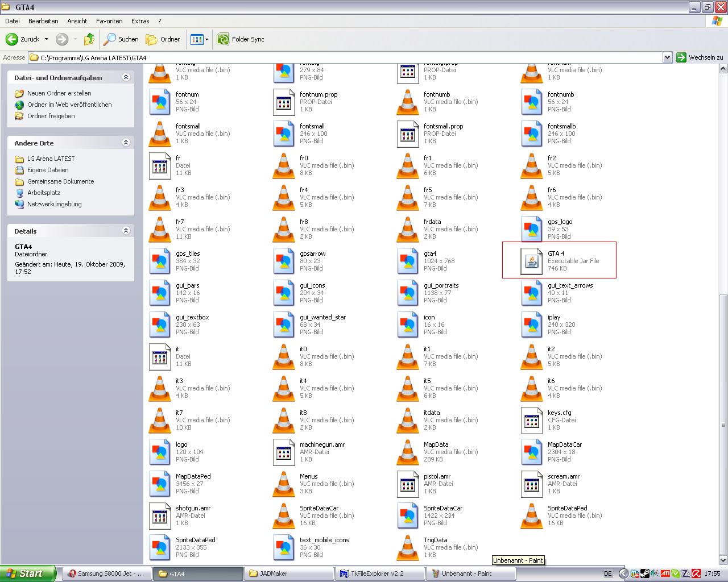Select the TrigData VLC file icon
Viewport: 728px width, 582px height.
tap(408, 547)
